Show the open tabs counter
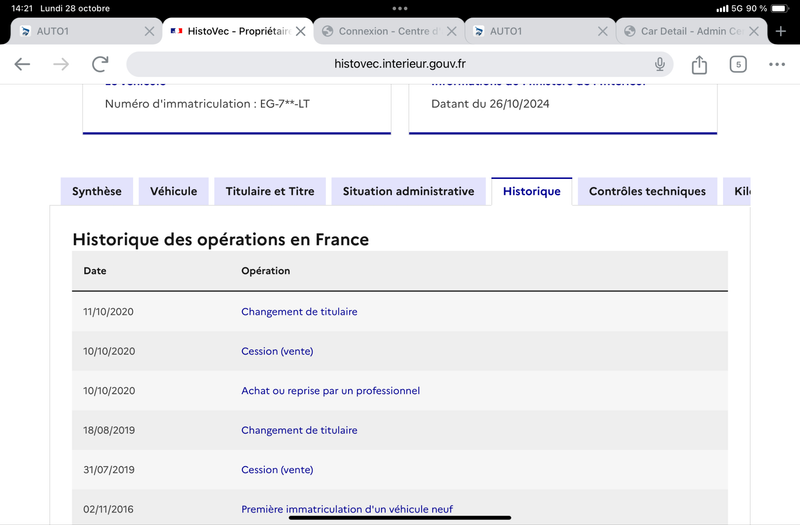 click(738, 64)
